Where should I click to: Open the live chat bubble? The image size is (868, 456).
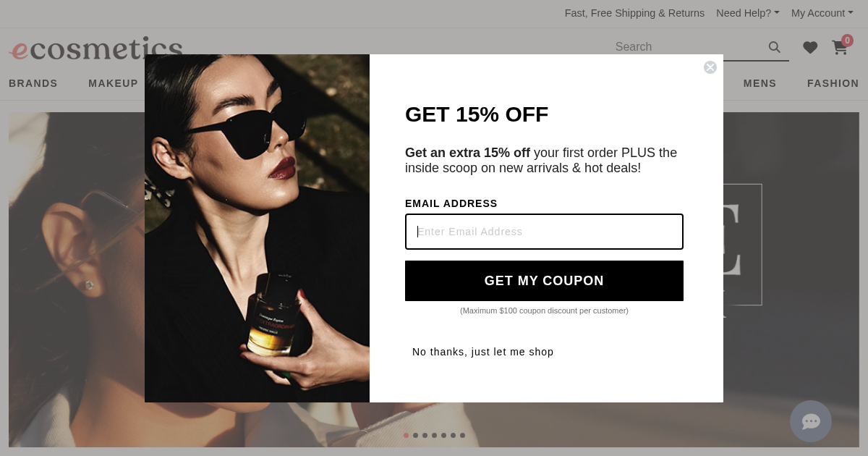[811, 421]
